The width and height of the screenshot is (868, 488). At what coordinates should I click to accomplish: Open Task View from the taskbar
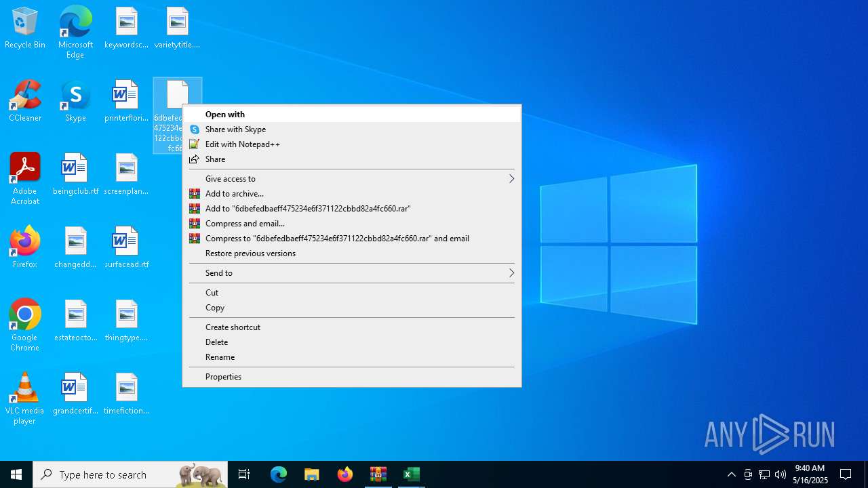(244, 474)
